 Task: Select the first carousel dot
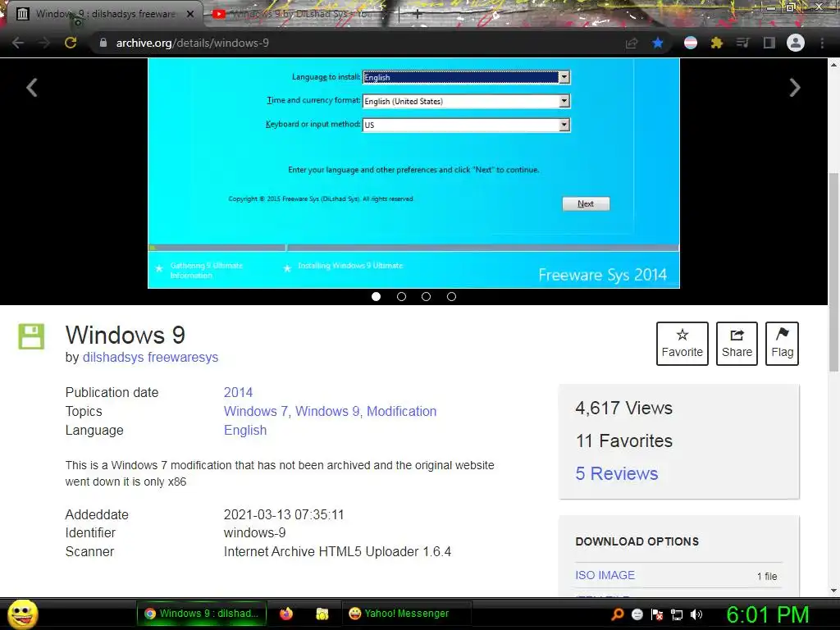[376, 296]
